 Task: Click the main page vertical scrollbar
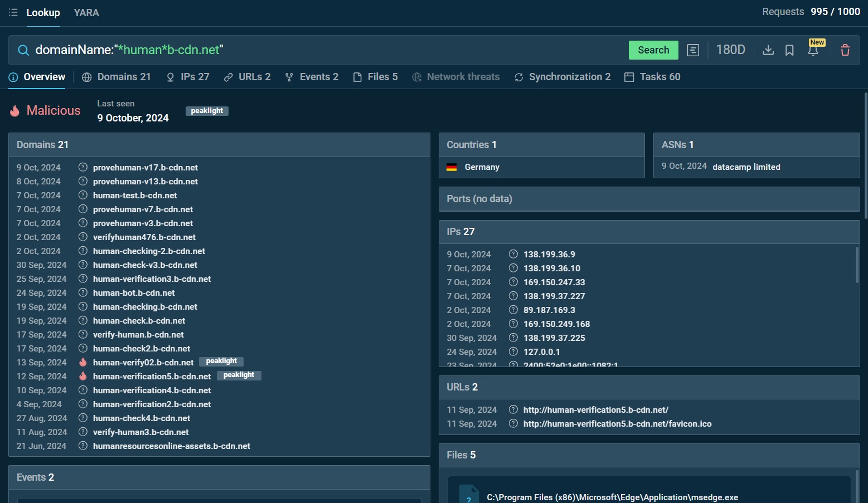click(x=866, y=156)
